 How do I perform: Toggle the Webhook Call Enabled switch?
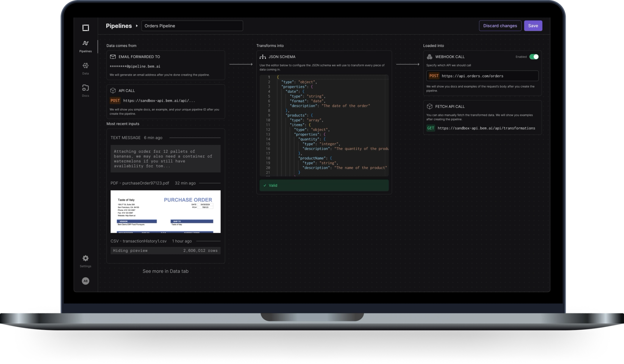click(534, 57)
